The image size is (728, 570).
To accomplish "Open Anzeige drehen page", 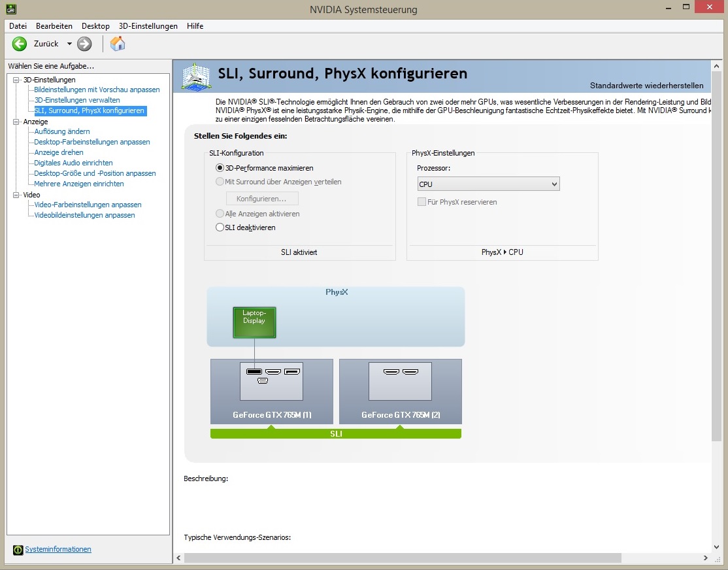I will tap(59, 152).
